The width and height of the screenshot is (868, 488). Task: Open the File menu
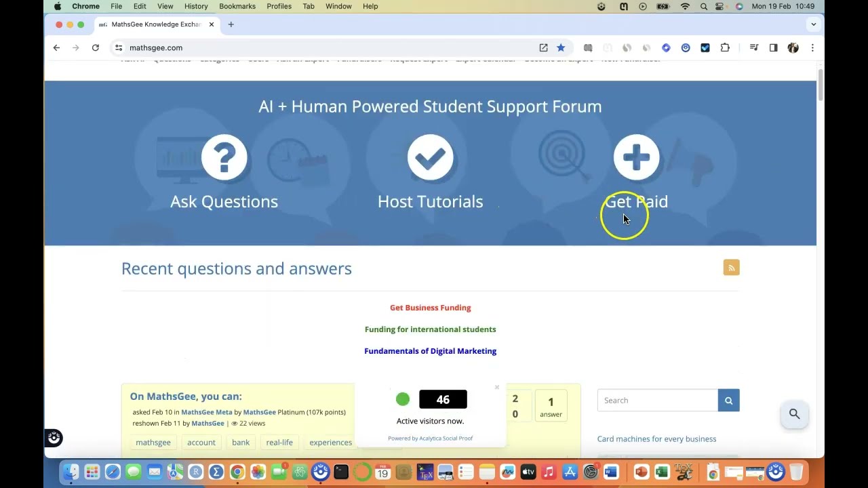(117, 6)
